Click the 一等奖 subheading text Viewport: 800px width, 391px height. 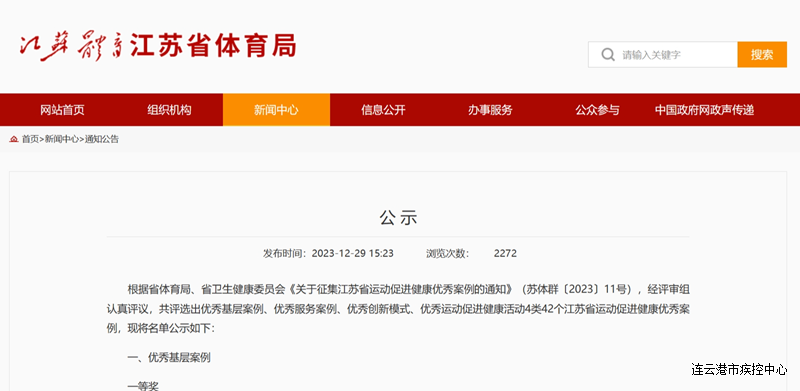tap(143, 386)
